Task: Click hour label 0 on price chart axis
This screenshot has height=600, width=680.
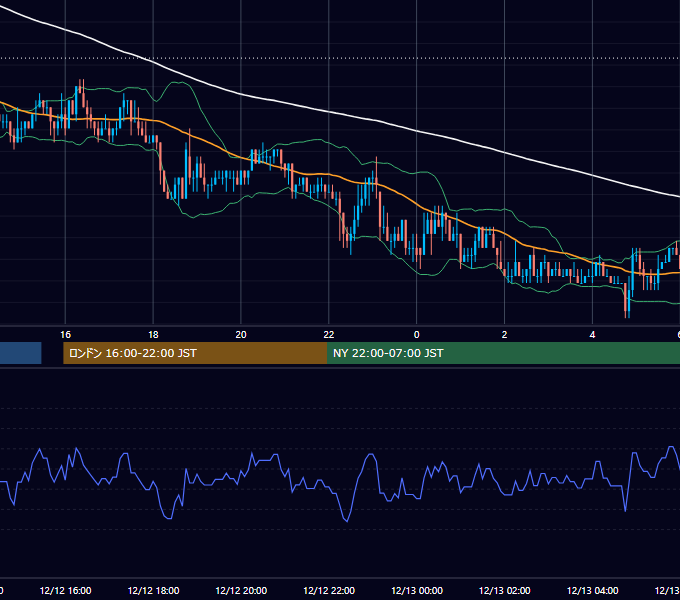Action: click(x=417, y=335)
